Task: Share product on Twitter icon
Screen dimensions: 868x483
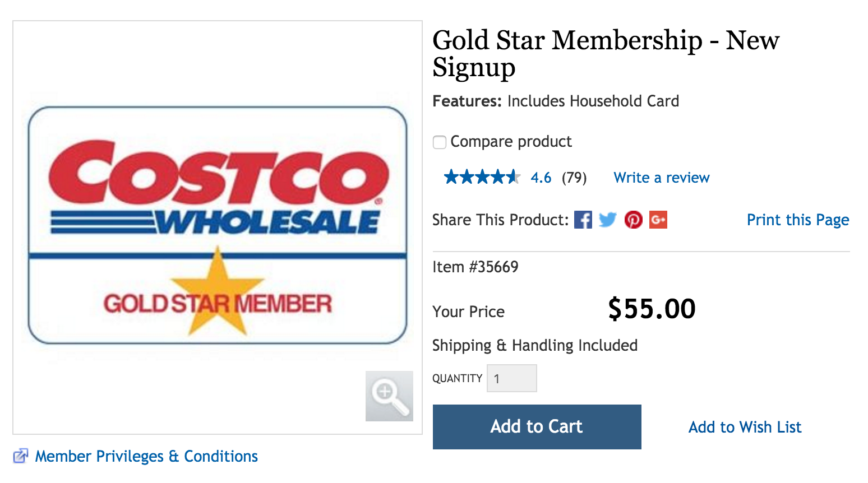Action: click(x=608, y=220)
